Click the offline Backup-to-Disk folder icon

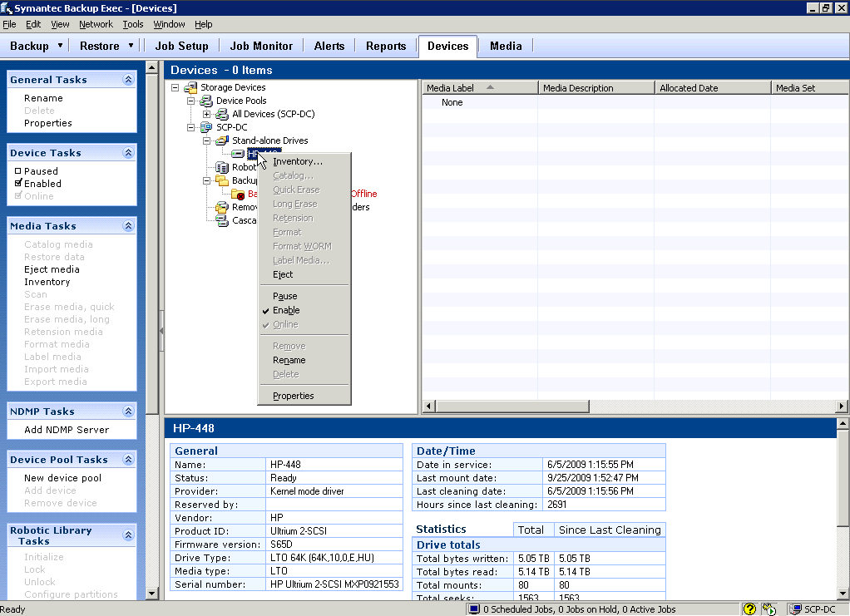click(237, 193)
